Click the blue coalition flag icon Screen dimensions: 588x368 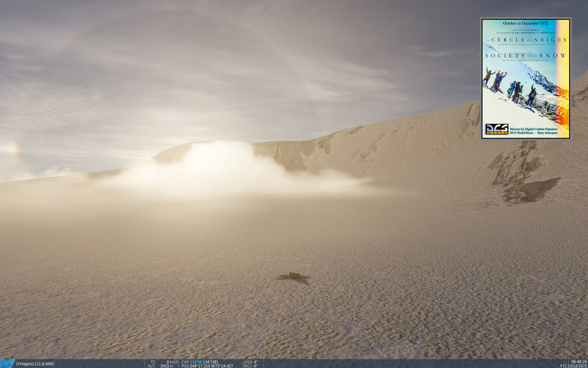(7, 363)
